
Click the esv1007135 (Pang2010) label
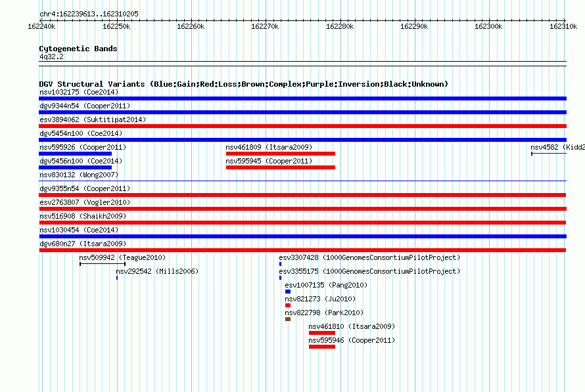click(x=326, y=285)
